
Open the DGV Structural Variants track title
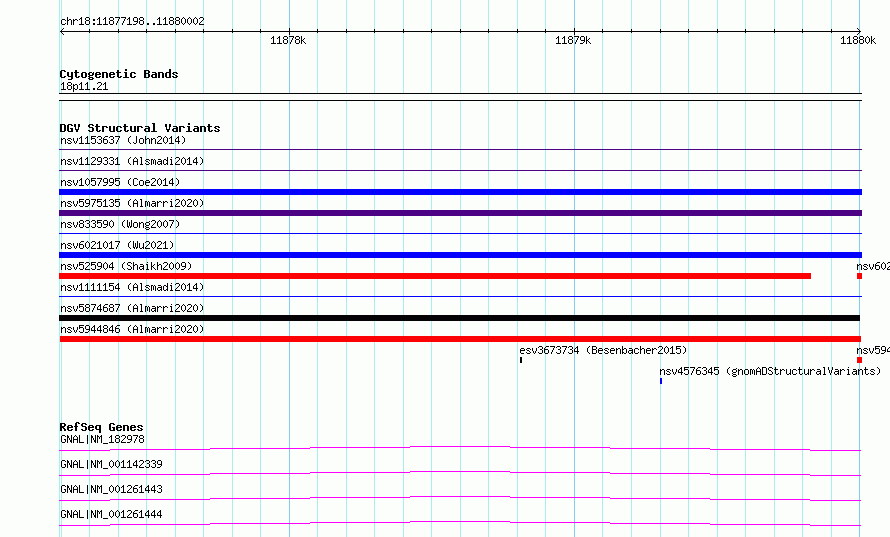pyautogui.click(x=140, y=128)
